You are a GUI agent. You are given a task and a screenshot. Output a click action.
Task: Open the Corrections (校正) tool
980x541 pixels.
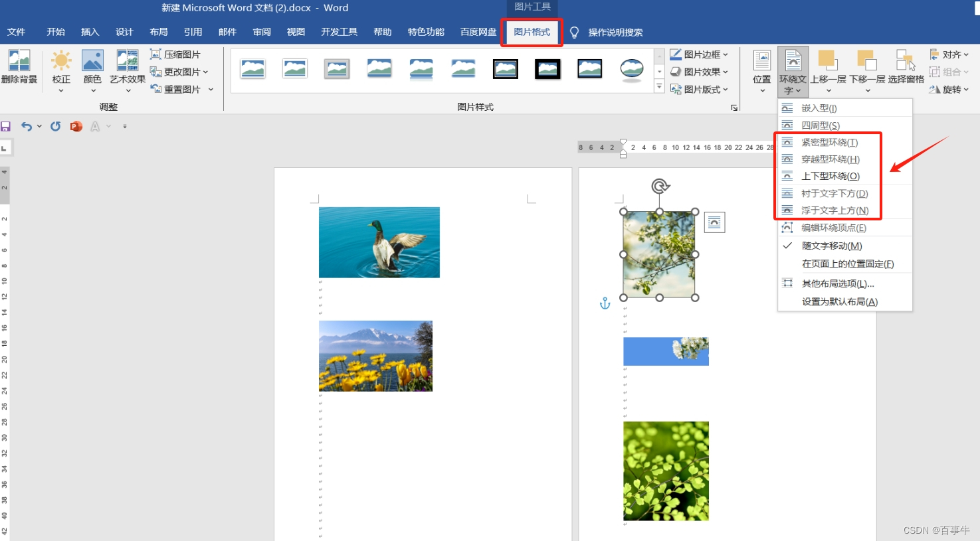pyautogui.click(x=61, y=70)
